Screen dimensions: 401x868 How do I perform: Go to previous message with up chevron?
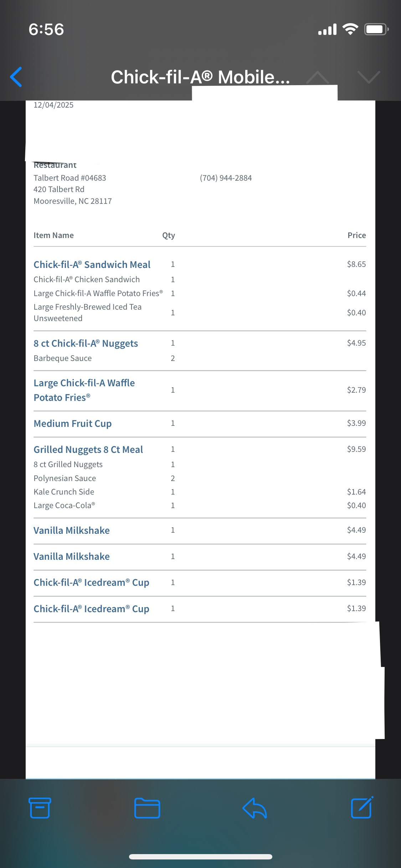317,77
